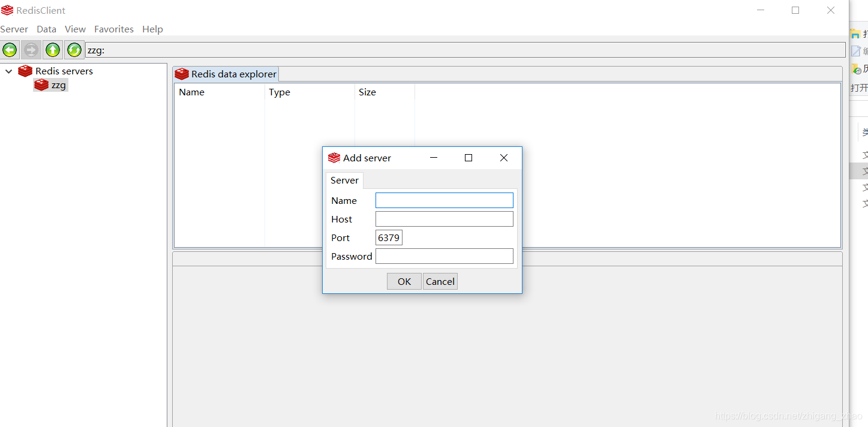Open the Favorites menu

114,29
